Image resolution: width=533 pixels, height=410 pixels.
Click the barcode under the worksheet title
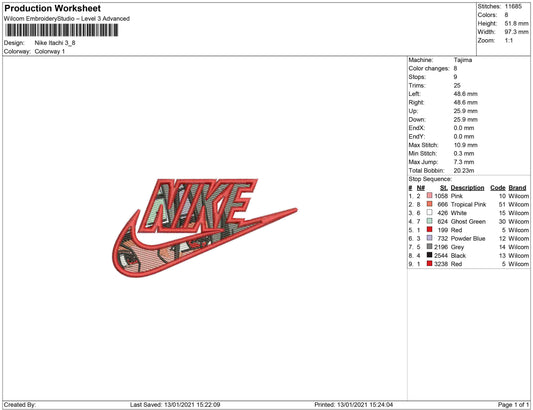pyautogui.click(x=62, y=30)
